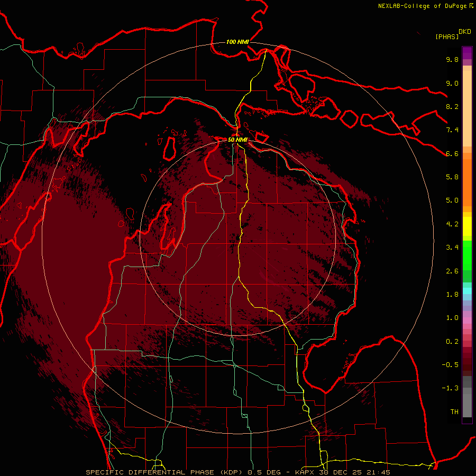This screenshot has width=476, height=476.
Task: Click the "TH" threshold label on the scale
Action: pyautogui.click(x=454, y=412)
